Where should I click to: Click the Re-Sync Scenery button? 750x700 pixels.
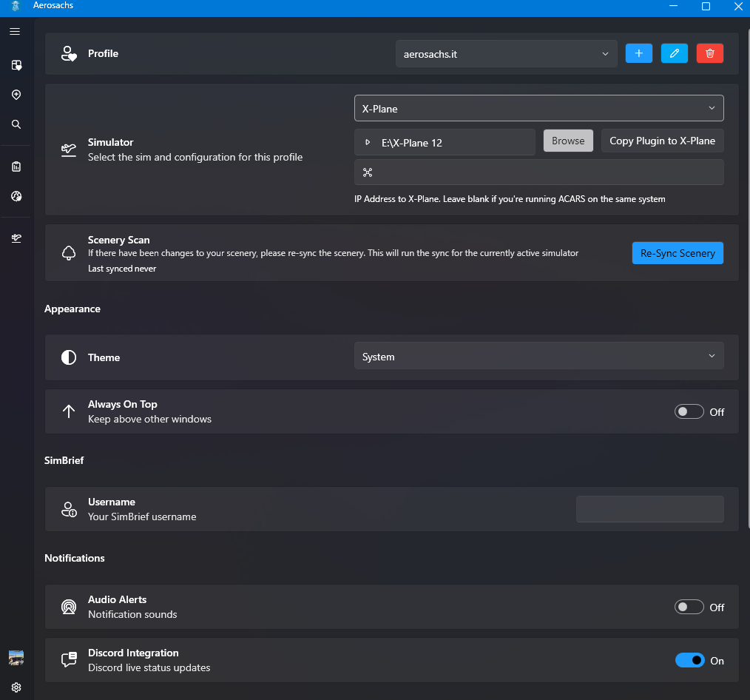click(x=678, y=253)
